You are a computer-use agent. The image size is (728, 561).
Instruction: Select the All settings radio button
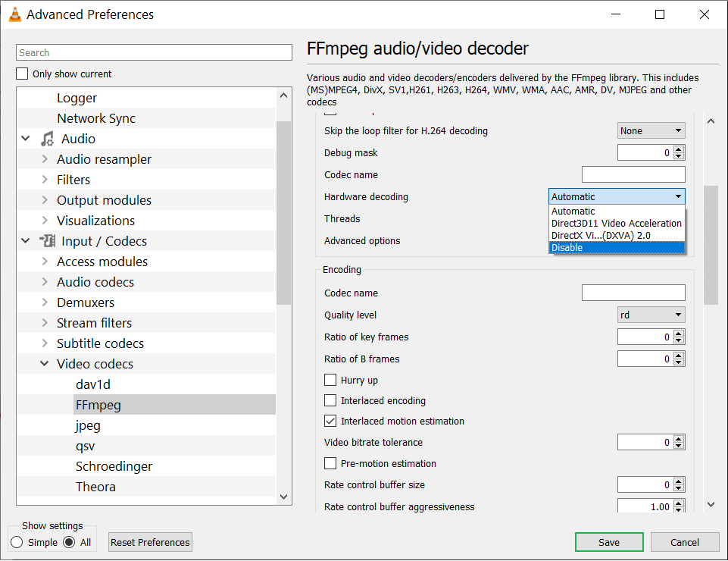69,542
